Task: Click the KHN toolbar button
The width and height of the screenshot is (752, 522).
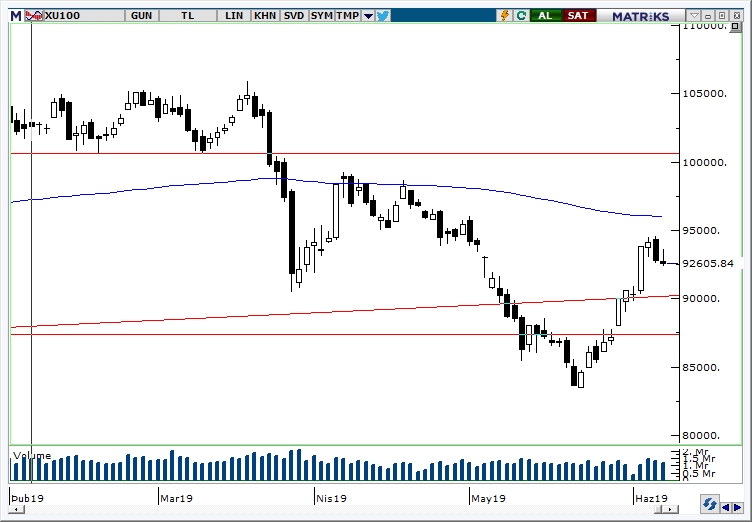Action: click(x=265, y=15)
